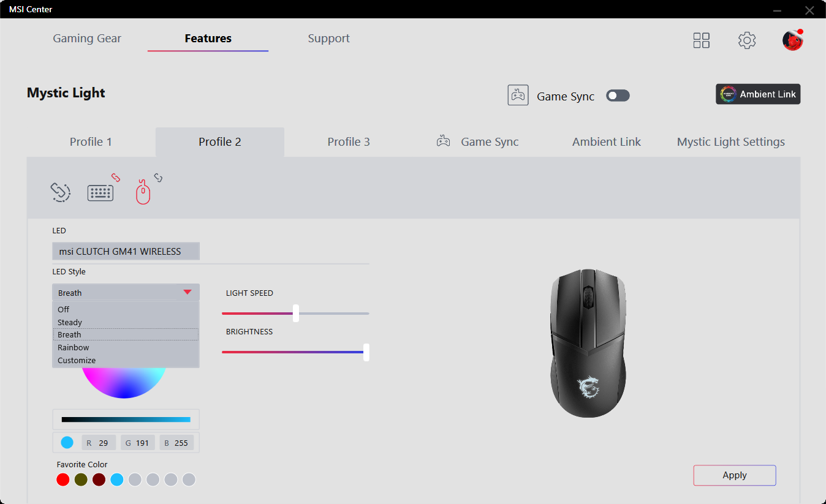826x504 pixels.
Task: Pick Breath from the style list
Action: (x=126, y=334)
